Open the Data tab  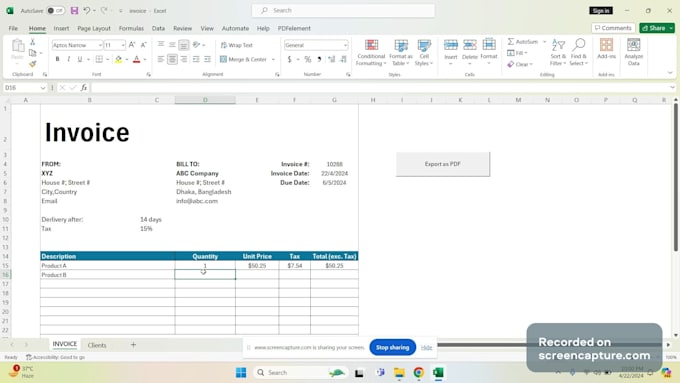tap(158, 28)
